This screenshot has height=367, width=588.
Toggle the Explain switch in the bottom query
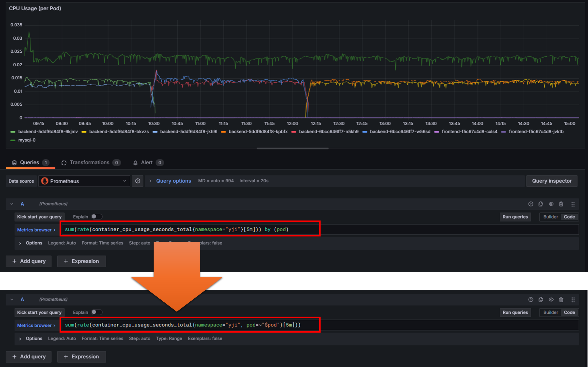(96, 312)
